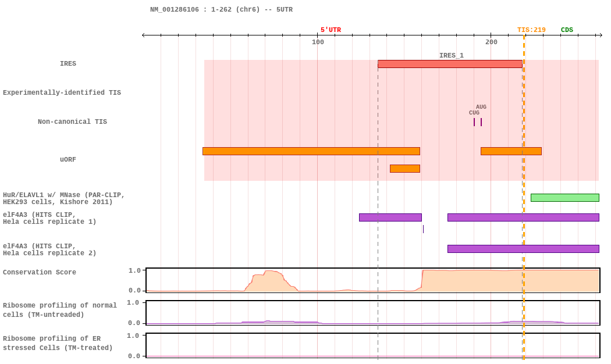
Task: Click the TM-untreated ribosome profiling plot
Action: click(372, 313)
